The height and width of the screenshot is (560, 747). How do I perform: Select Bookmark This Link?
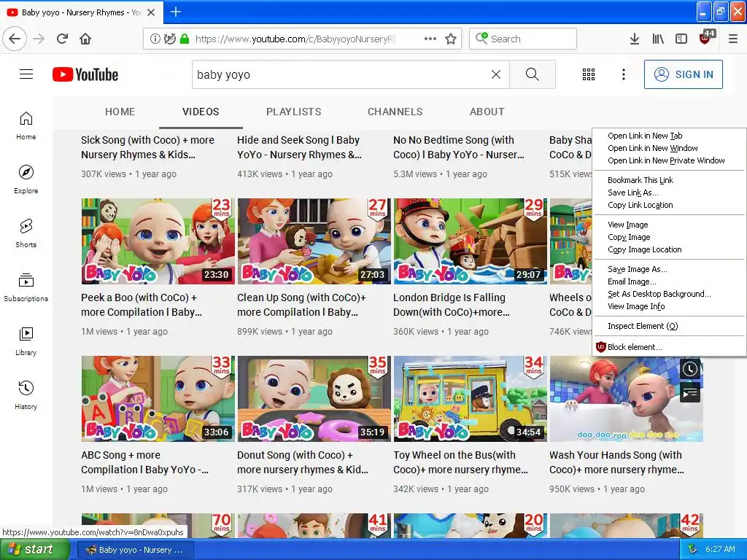click(x=670, y=180)
